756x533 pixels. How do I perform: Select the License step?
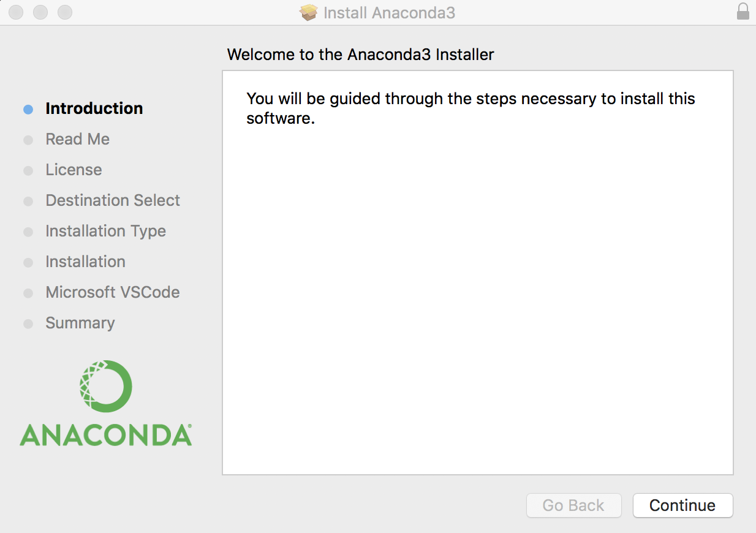(74, 170)
